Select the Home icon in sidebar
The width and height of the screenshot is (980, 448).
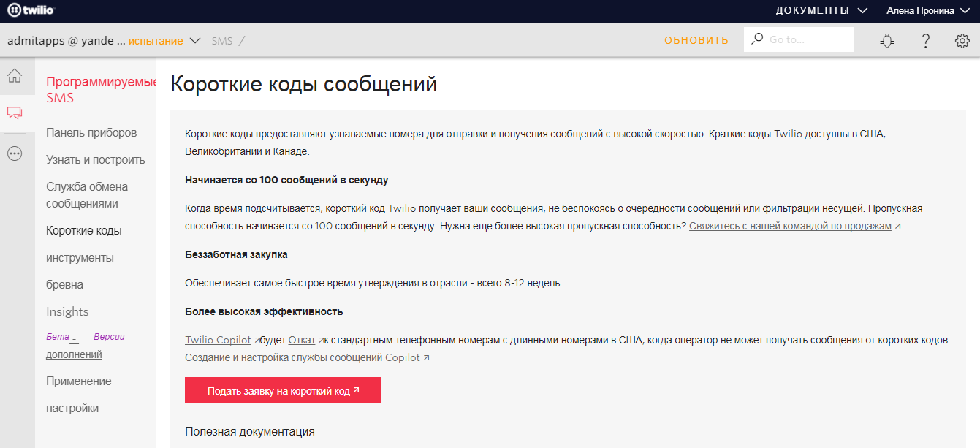[13, 76]
